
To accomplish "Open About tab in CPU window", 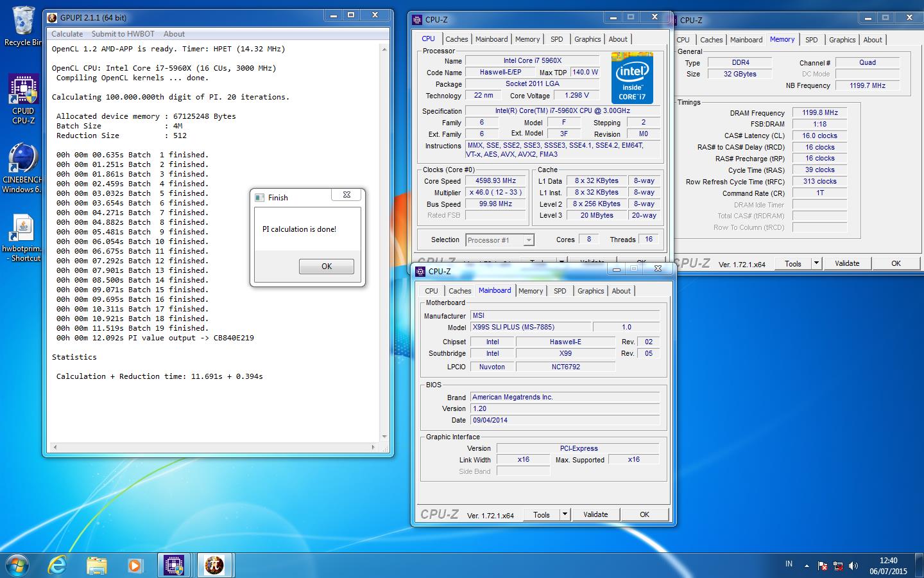I will [618, 39].
